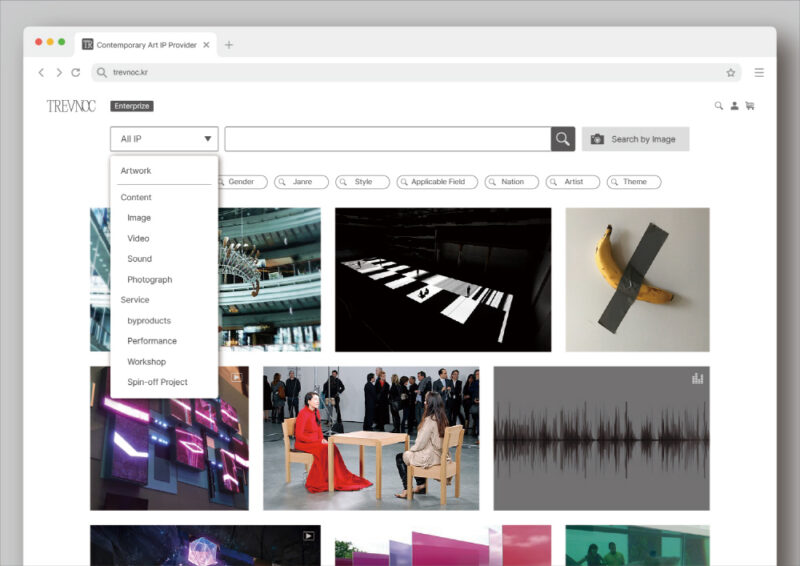Click the Search by Image button
Image resolution: width=800 pixels, height=566 pixels.
pyautogui.click(x=635, y=139)
